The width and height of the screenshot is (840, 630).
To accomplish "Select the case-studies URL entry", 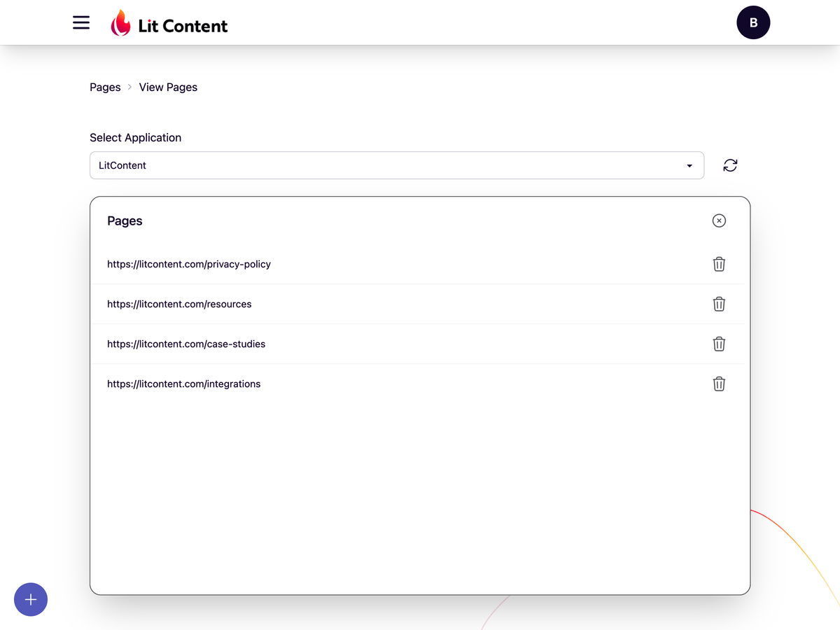I will pyautogui.click(x=186, y=344).
